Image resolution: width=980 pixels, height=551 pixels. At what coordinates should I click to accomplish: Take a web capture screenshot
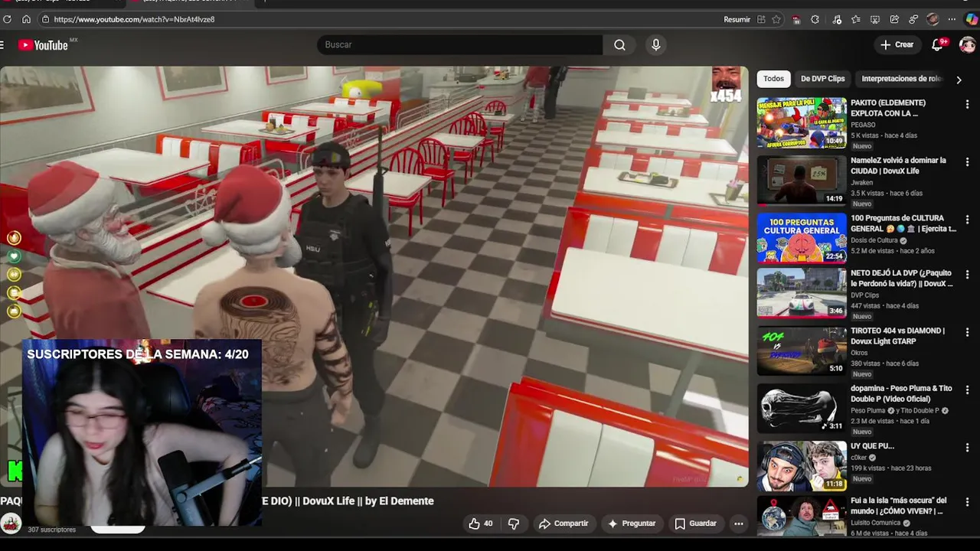click(x=875, y=19)
